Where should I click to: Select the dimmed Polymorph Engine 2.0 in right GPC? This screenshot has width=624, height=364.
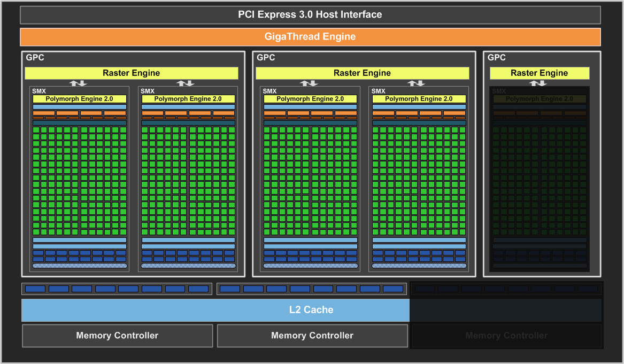[539, 99]
